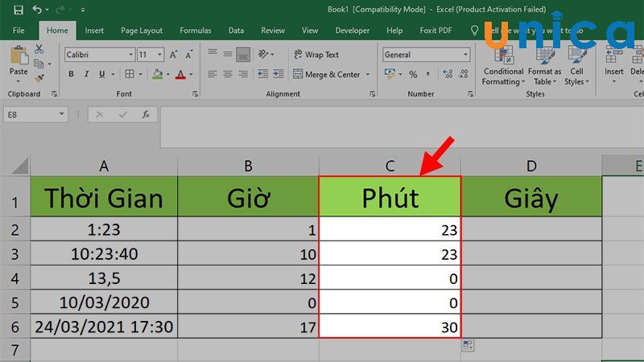The width and height of the screenshot is (644, 362).
Task: Click the Accounting Number Format icon
Action: pyautogui.click(x=390, y=74)
